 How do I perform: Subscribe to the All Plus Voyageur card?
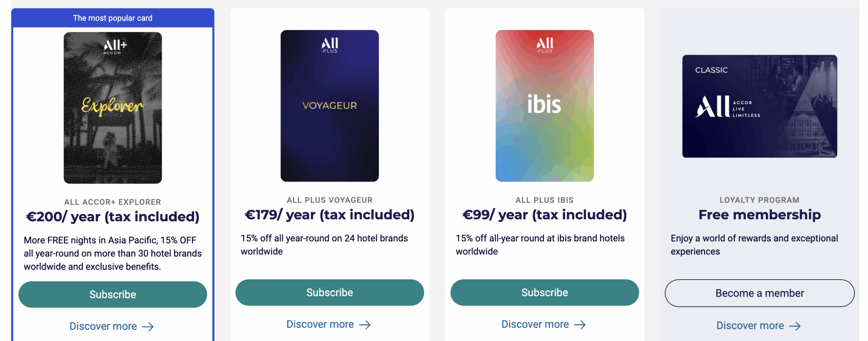pyautogui.click(x=330, y=292)
